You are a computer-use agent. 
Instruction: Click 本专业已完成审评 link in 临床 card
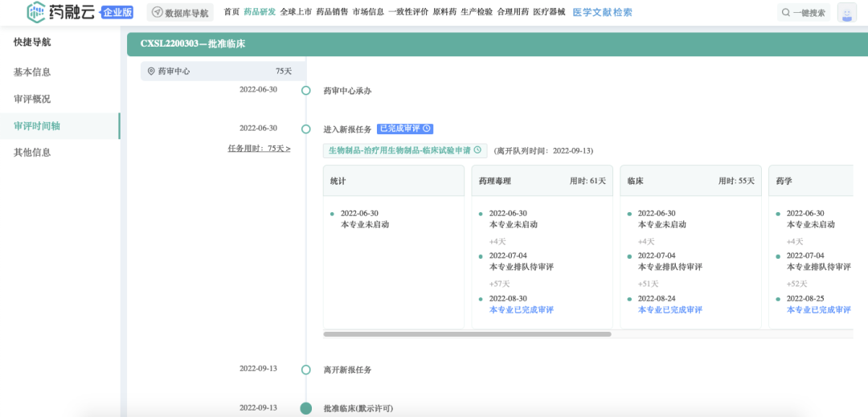coord(669,310)
